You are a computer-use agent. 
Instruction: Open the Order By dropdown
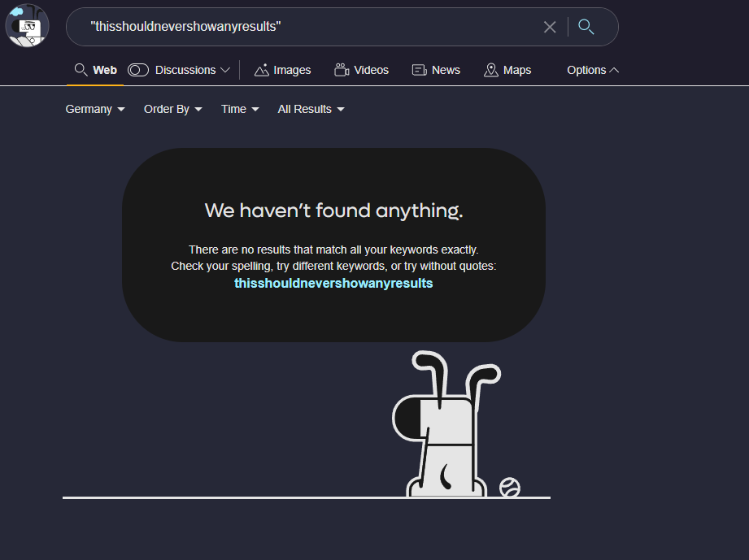click(x=172, y=109)
